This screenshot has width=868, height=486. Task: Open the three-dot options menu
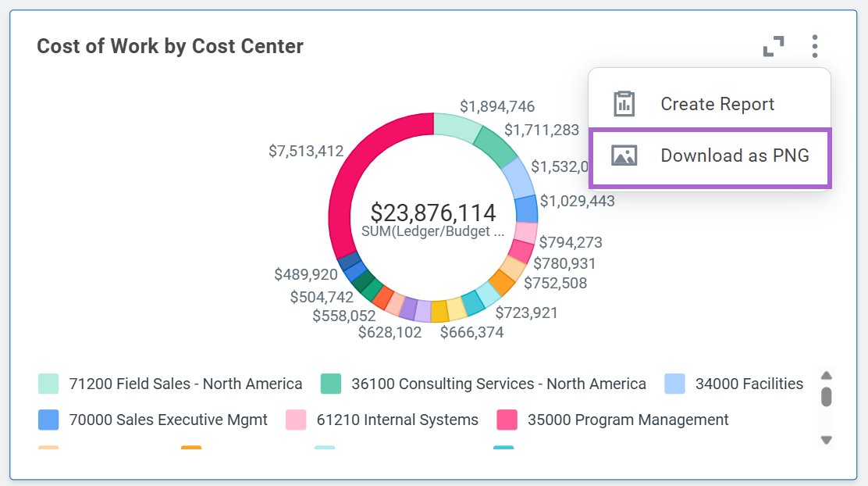pos(814,46)
